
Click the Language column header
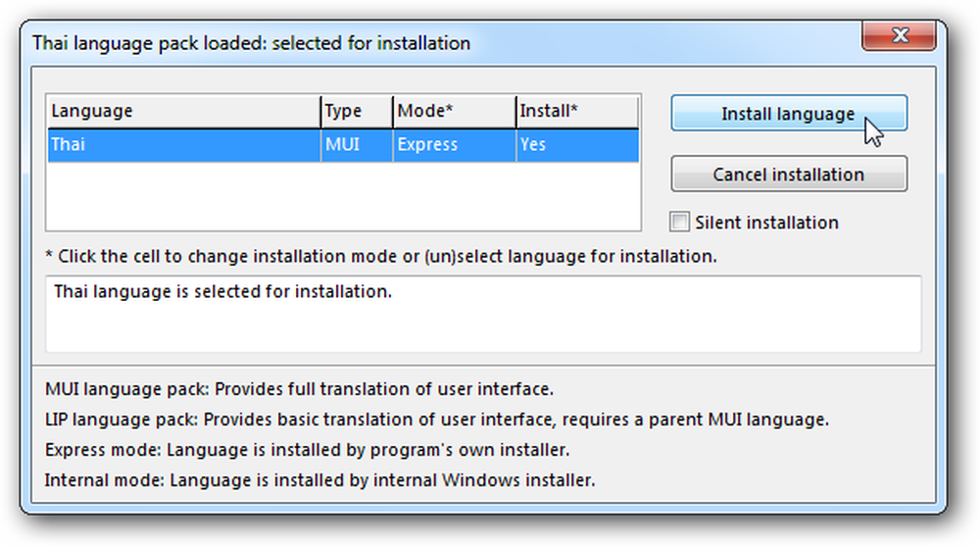pyautogui.click(x=184, y=112)
